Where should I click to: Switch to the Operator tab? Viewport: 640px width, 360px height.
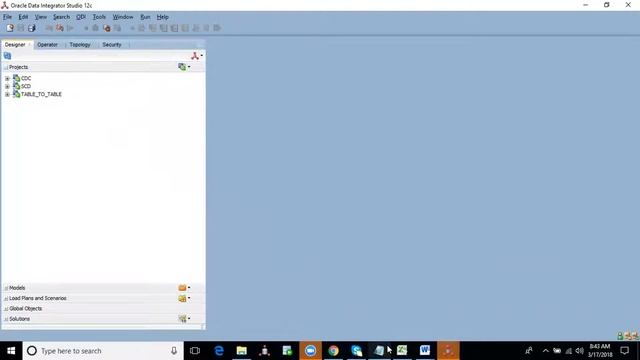pyautogui.click(x=47, y=44)
